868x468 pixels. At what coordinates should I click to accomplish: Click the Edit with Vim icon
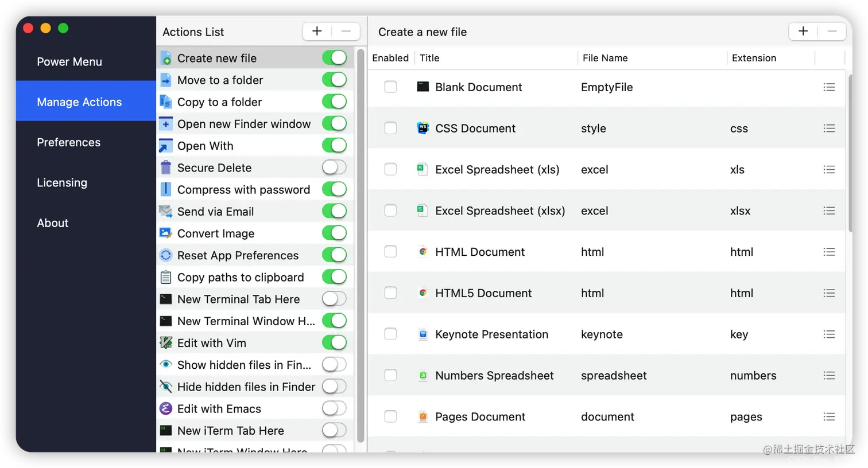(166, 342)
